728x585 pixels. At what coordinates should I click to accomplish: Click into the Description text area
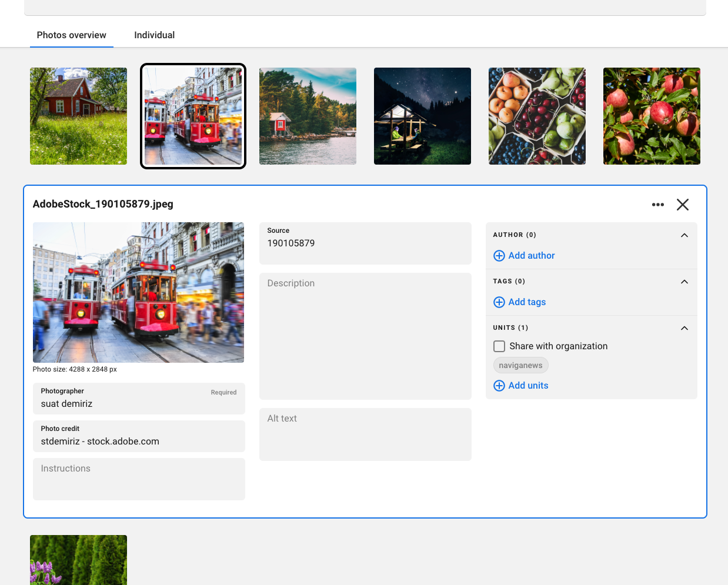click(366, 336)
